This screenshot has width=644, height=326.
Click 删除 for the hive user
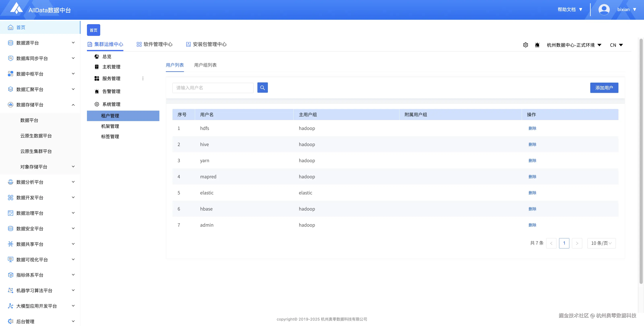pyautogui.click(x=532, y=144)
